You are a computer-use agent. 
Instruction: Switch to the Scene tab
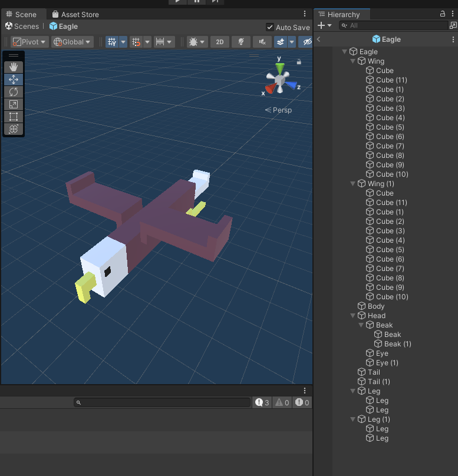tap(21, 14)
